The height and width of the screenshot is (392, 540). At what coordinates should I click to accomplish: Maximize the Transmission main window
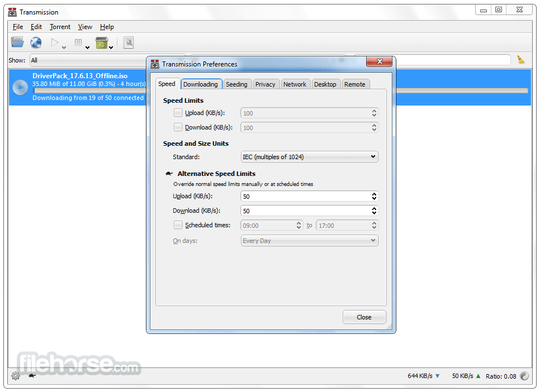click(x=498, y=9)
